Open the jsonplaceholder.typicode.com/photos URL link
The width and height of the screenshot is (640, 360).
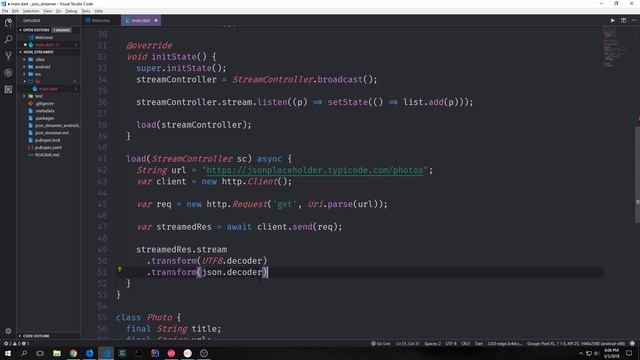tap(315, 170)
